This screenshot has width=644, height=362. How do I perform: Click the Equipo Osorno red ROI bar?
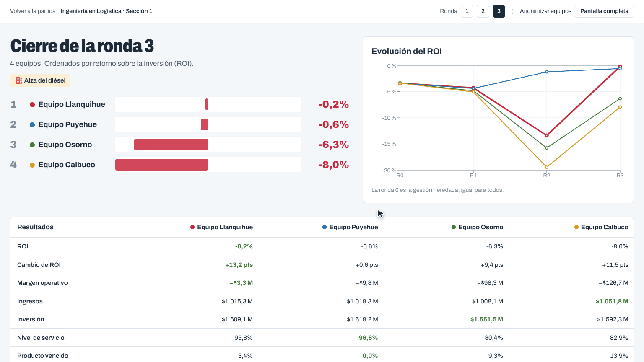click(171, 145)
